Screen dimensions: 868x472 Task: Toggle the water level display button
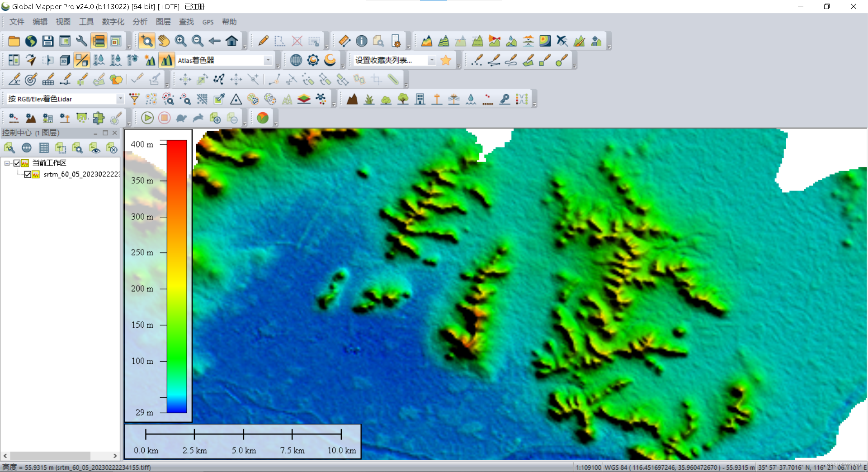pos(99,60)
